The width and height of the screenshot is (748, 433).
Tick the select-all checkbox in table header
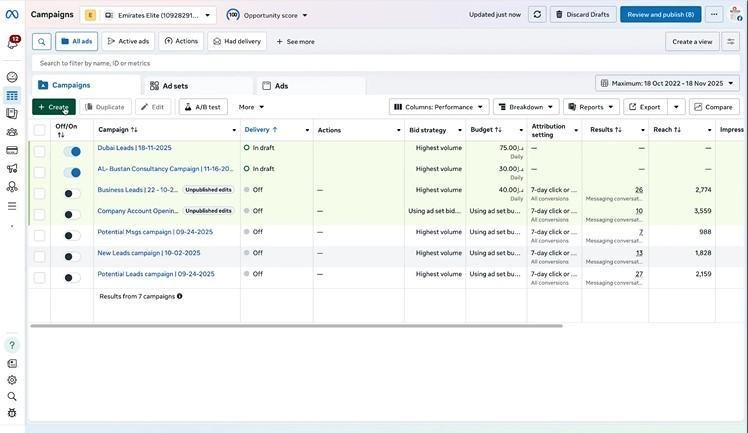point(40,130)
